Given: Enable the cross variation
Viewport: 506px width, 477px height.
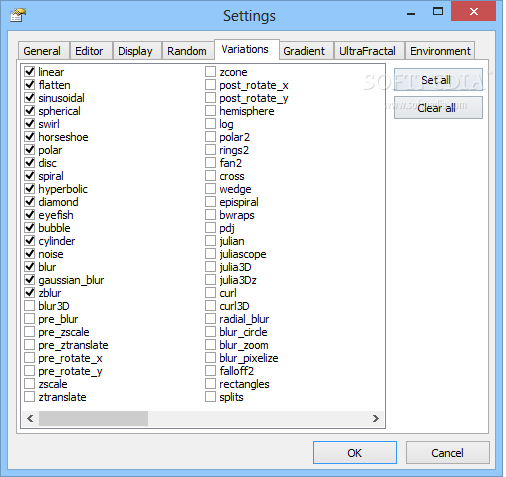Looking at the screenshot, I should pos(210,175).
